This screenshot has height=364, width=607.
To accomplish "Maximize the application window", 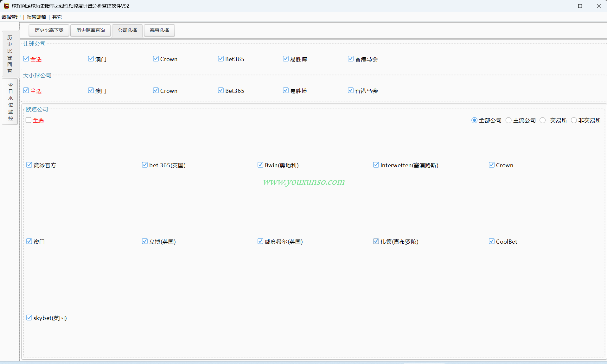I will (580, 6).
